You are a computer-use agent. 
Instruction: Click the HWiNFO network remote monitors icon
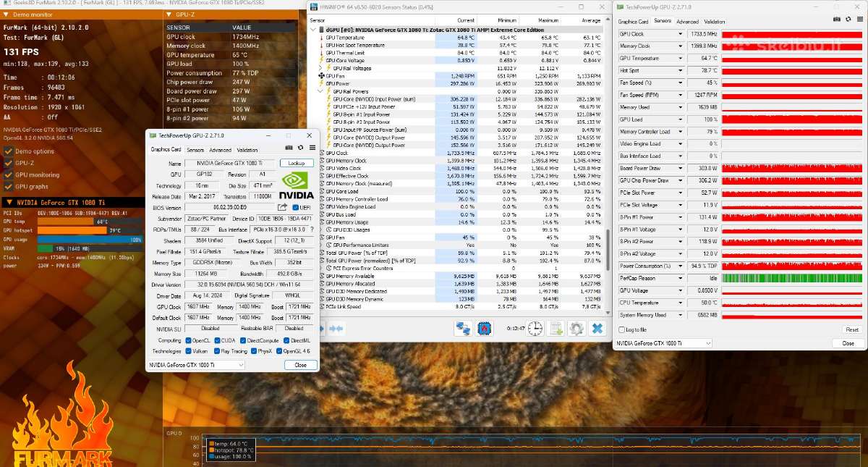(463, 329)
